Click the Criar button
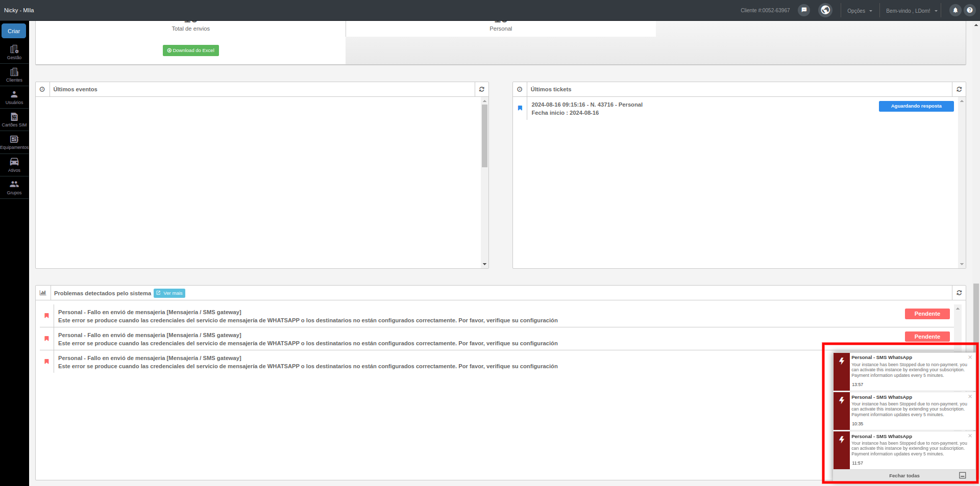 pyautogui.click(x=14, y=31)
